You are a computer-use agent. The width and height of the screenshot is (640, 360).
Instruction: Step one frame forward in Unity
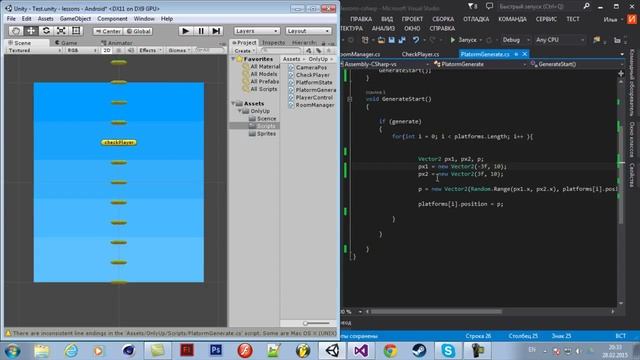(216, 31)
